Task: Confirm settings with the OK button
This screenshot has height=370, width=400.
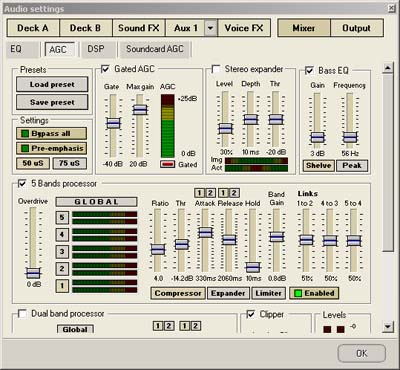Action: point(362,353)
